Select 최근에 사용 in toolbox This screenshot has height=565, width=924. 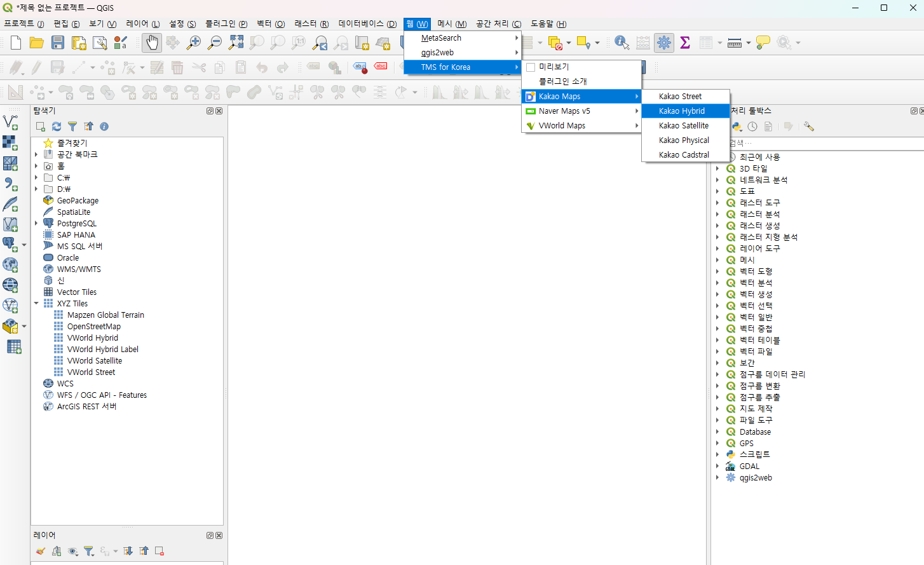[759, 157]
